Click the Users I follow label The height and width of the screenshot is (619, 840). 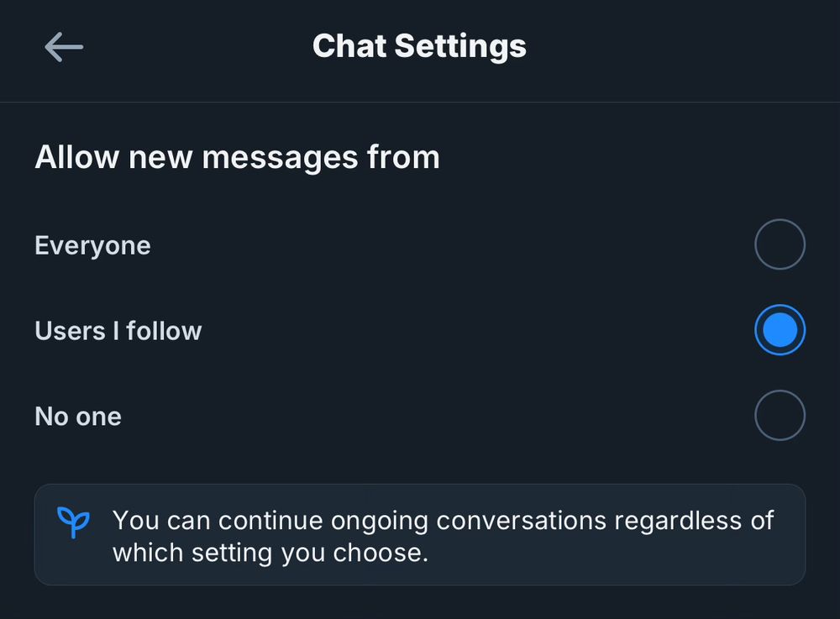pos(118,331)
